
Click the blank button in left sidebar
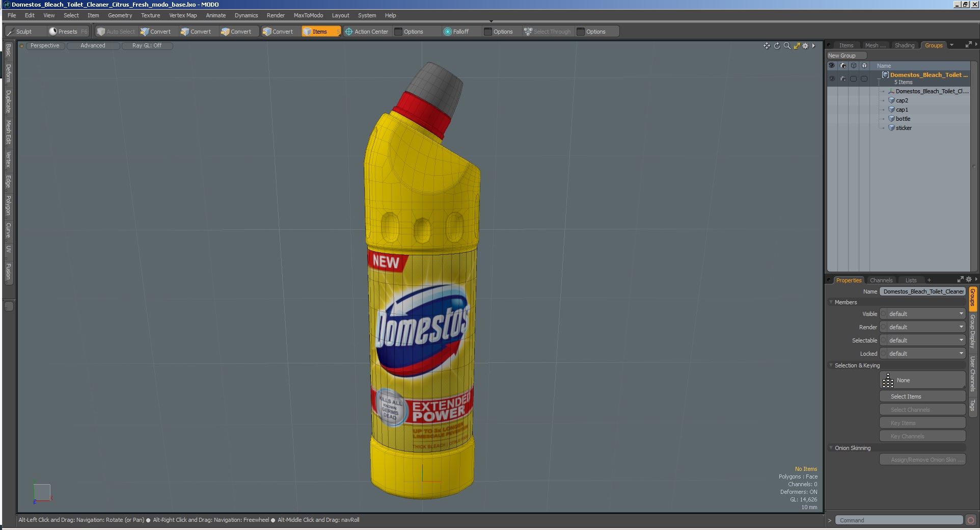(x=9, y=306)
